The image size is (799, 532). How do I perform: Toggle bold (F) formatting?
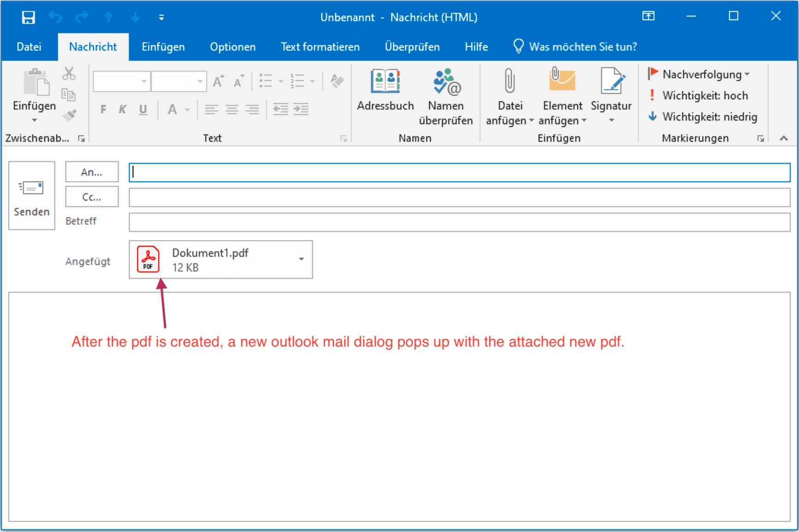tap(104, 110)
